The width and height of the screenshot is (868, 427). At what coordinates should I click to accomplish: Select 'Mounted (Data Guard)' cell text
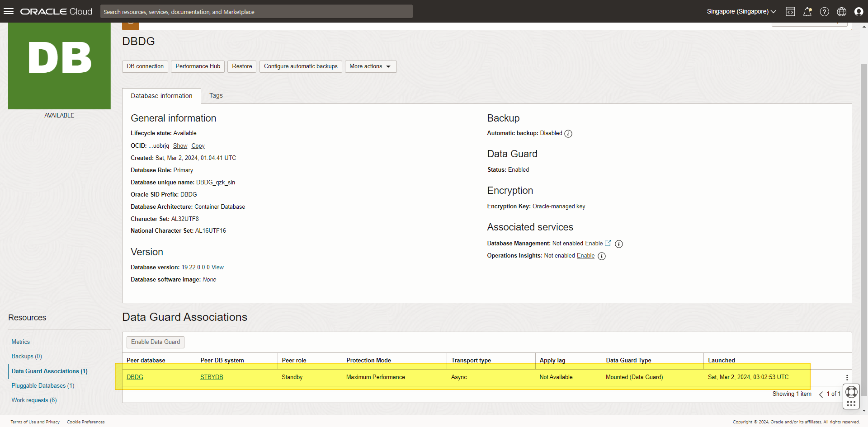point(634,377)
